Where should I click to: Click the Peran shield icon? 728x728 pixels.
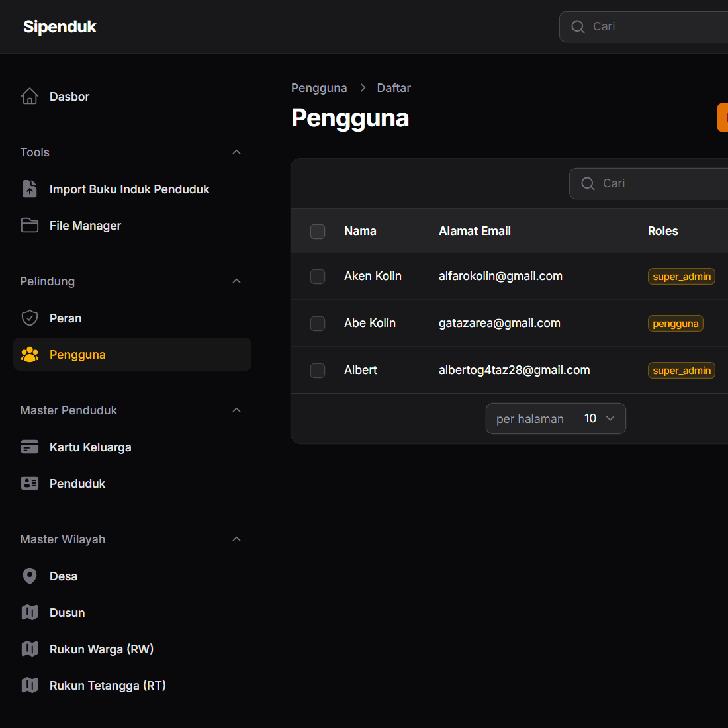pos(30,318)
